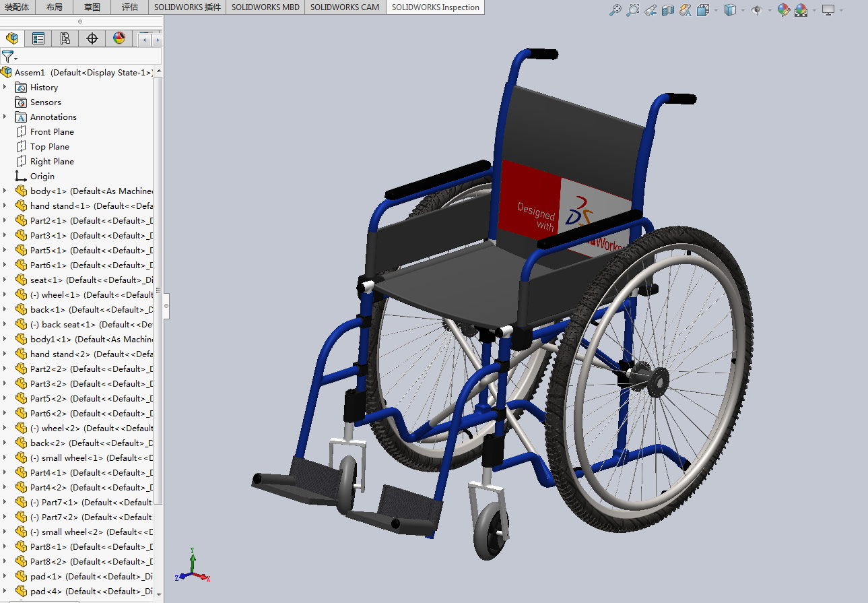Open the View Settings dropdown arrow
Screen dimensions: 868x603
point(841,10)
